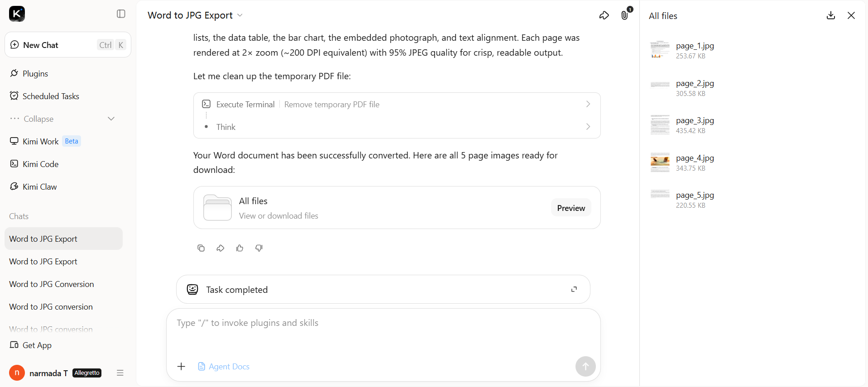868x387 pixels.
Task: Click the share arrow icon in header
Action: pos(604,15)
